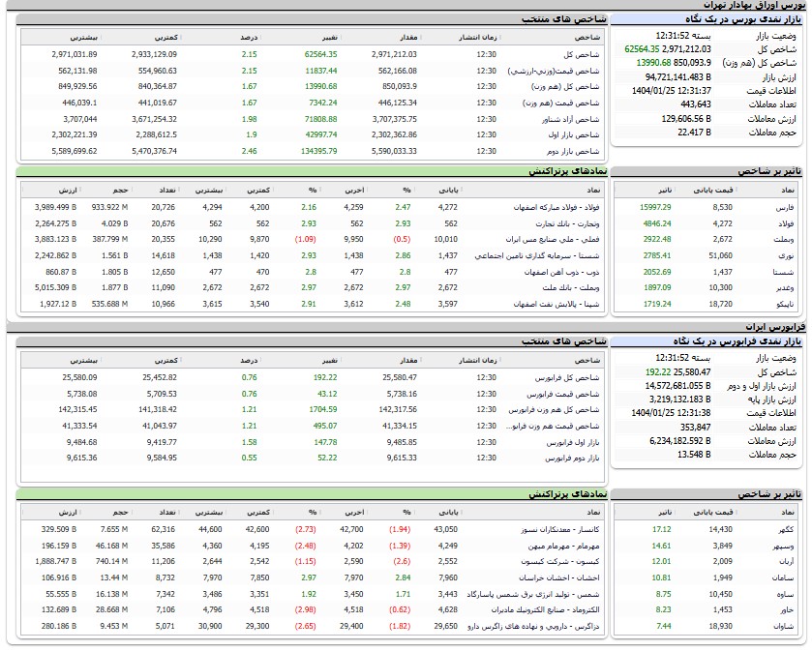Click the Bourse trade value 129,606.56 B
This screenshot has width=812, height=651.
click(686, 119)
